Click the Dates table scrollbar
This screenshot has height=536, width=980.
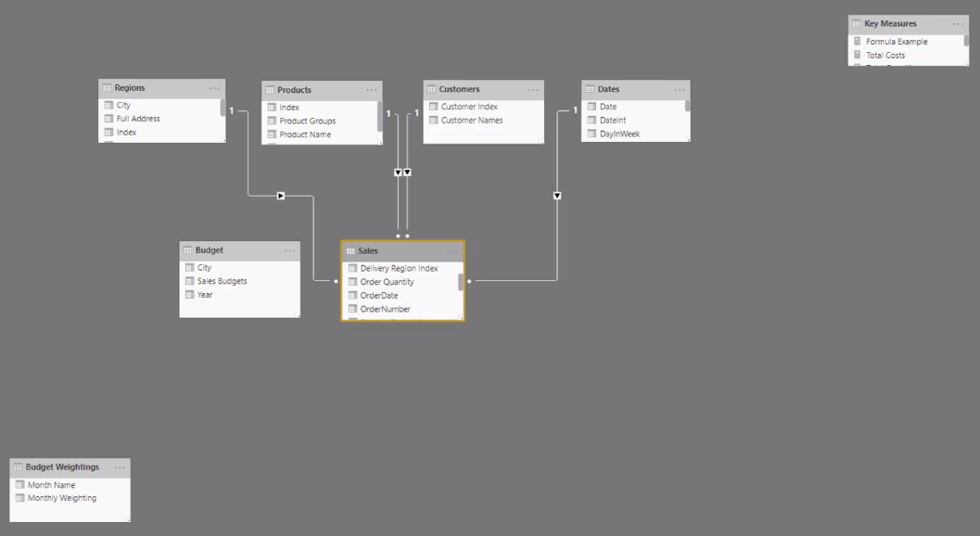click(688, 107)
